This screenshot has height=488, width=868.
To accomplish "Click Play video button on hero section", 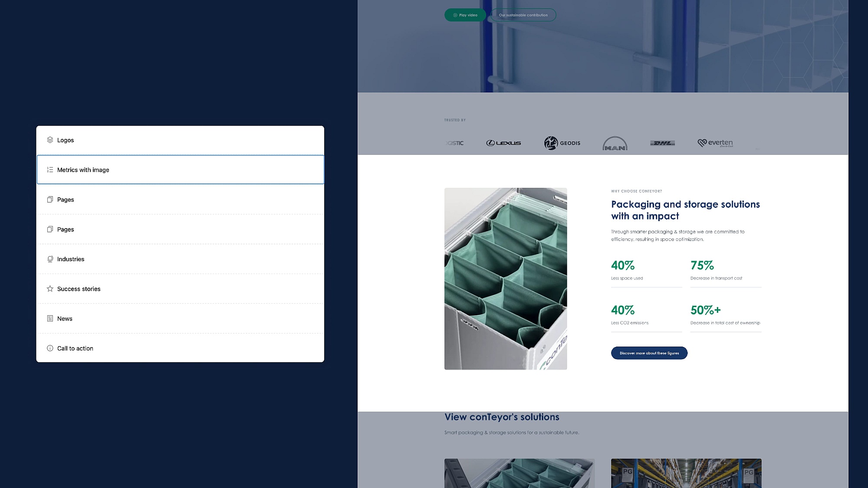I will pos(464,15).
